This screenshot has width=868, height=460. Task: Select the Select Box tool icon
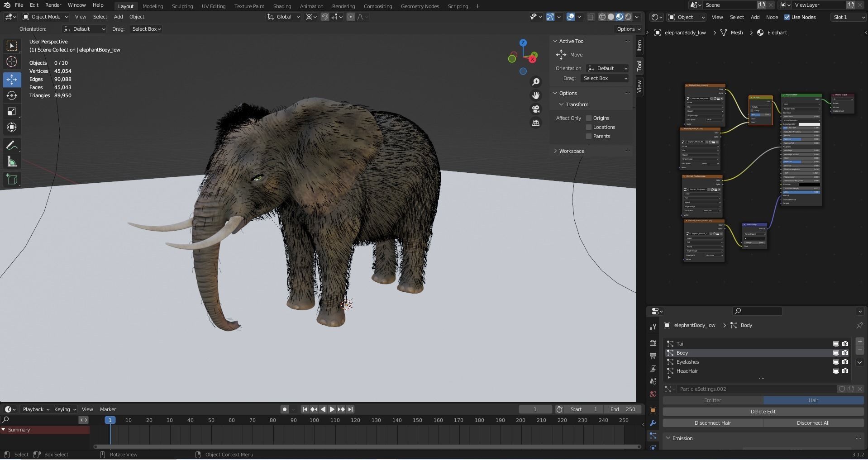coord(12,46)
